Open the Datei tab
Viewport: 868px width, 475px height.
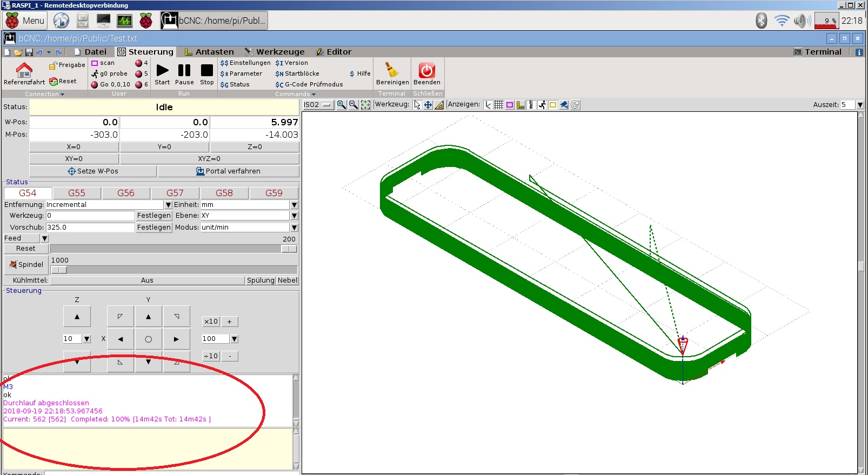(x=91, y=52)
